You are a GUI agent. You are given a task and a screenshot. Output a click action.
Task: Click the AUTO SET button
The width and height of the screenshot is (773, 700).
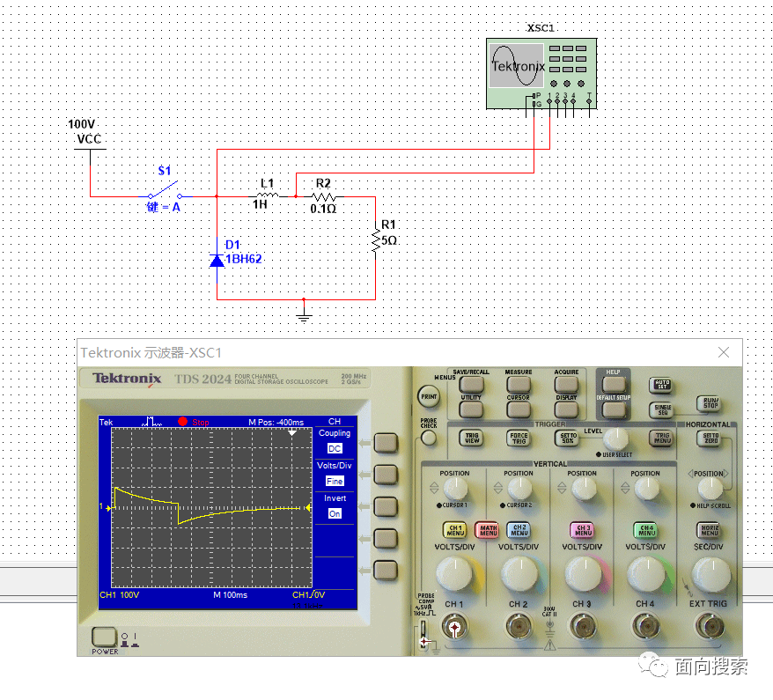(661, 385)
